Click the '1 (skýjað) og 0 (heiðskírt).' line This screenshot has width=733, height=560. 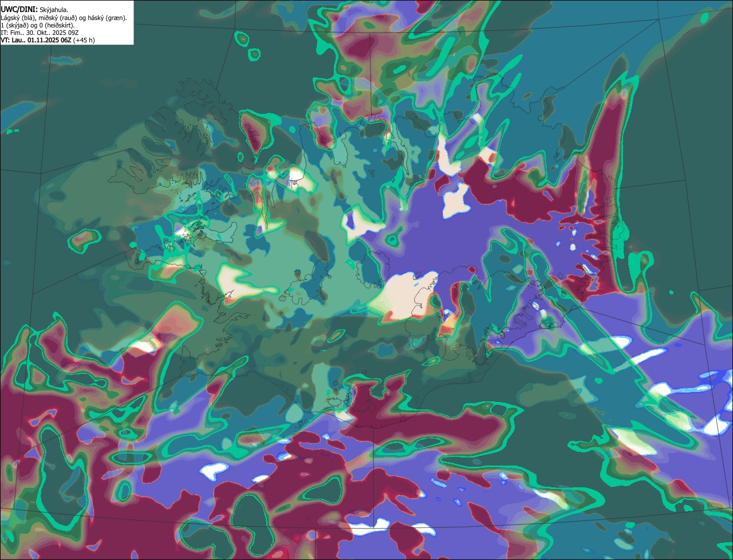click(x=38, y=25)
